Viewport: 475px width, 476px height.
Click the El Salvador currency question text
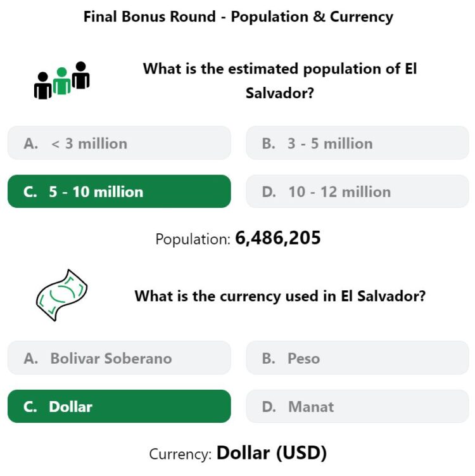tap(280, 296)
